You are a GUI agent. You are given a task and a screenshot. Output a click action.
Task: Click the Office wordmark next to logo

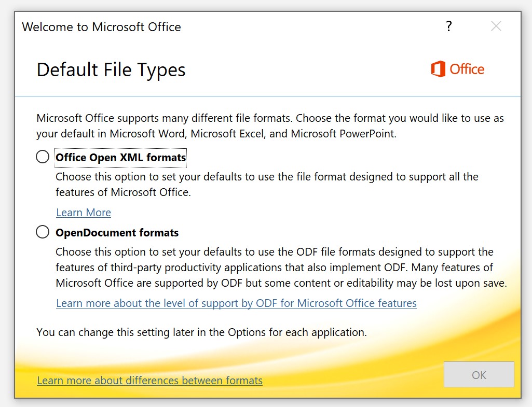467,69
